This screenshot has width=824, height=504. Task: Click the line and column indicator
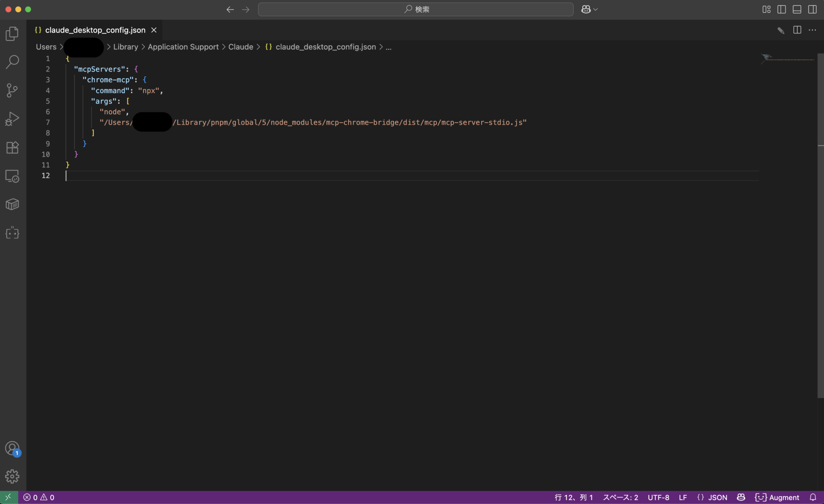[574, 498]
